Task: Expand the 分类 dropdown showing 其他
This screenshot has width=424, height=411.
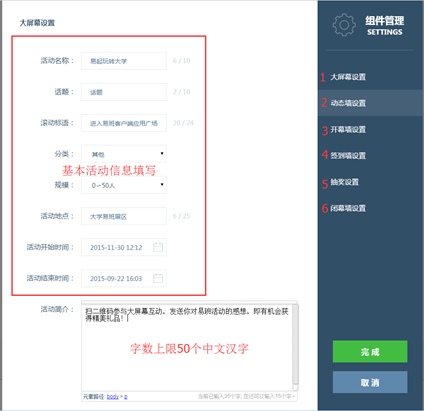Action: point(124,154)
